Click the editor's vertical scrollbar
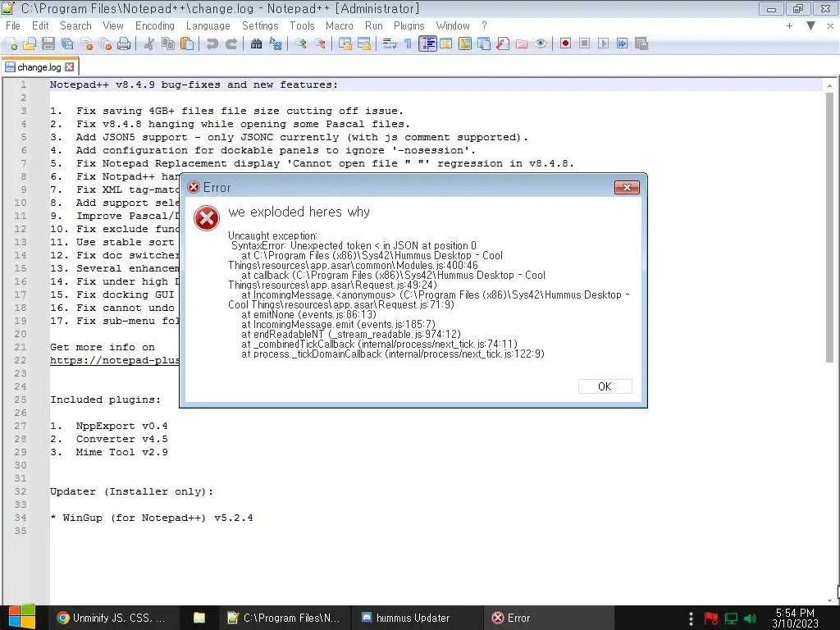The width and height of the screenshot is (840, 630). (829, 228)
